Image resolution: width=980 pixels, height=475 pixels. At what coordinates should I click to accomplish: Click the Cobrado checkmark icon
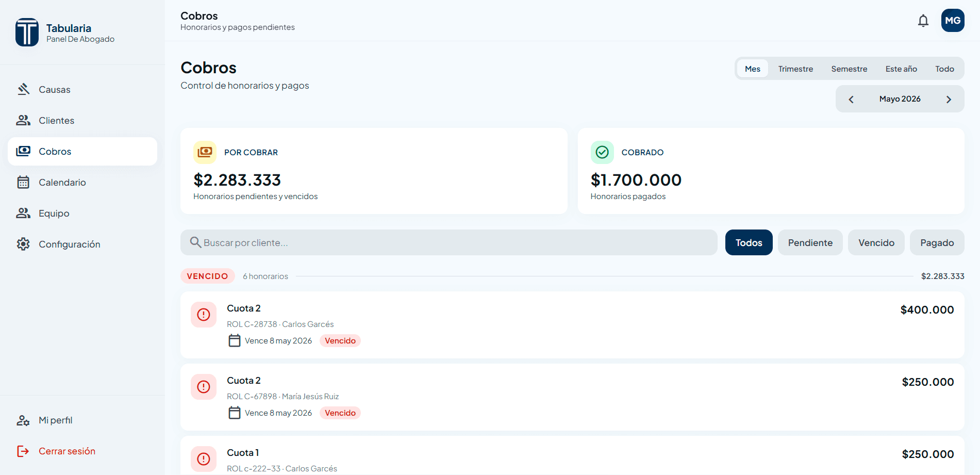(x=602, y=152)
